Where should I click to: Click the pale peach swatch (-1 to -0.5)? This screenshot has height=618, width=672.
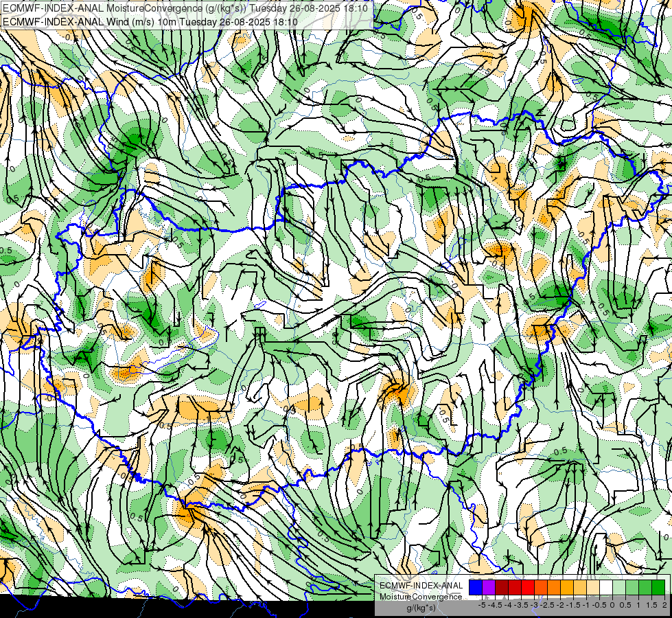592,587
